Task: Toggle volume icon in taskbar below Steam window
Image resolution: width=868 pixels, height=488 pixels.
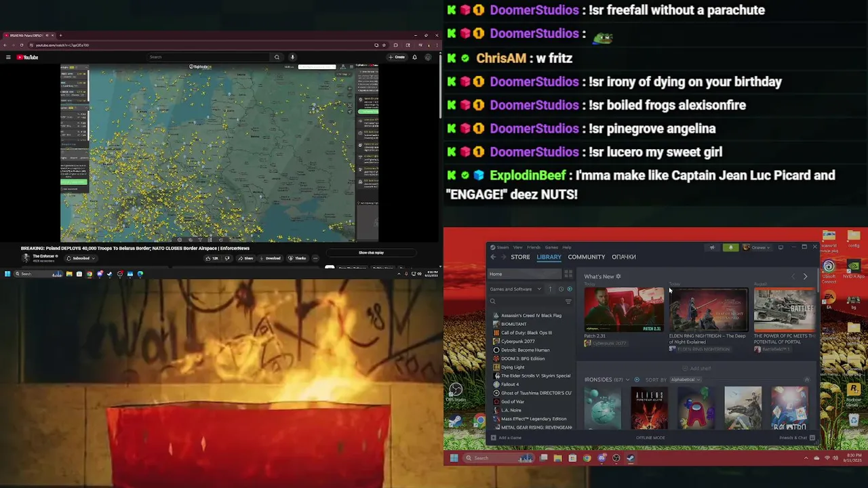Action: pos(835,458)
